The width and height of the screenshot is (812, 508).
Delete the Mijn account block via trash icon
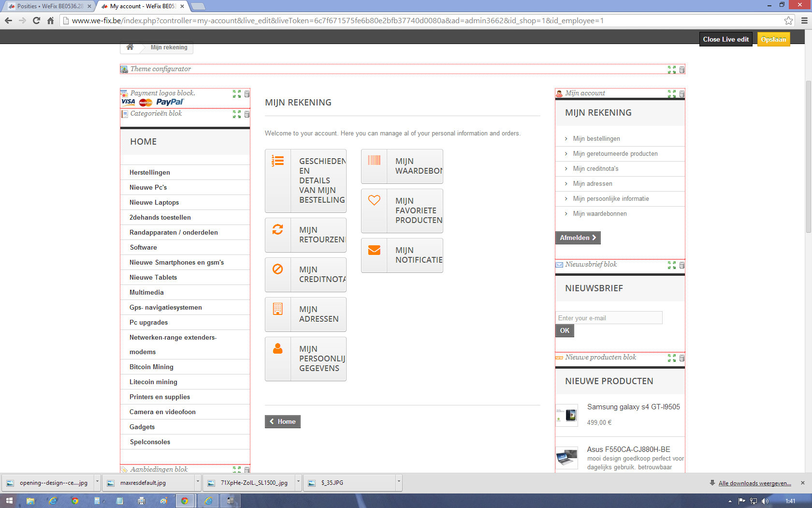pos(682,94)
